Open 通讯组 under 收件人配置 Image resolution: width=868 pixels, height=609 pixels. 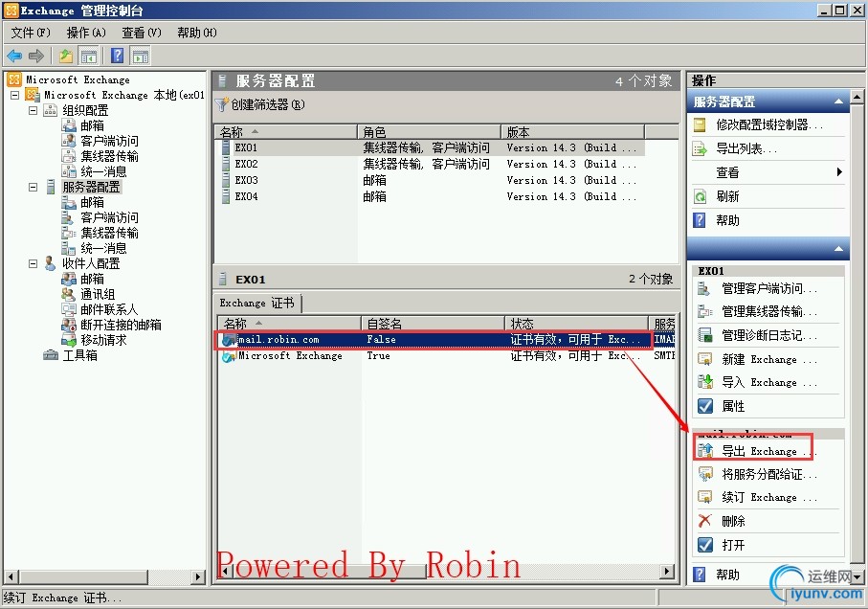click(98, 294)
